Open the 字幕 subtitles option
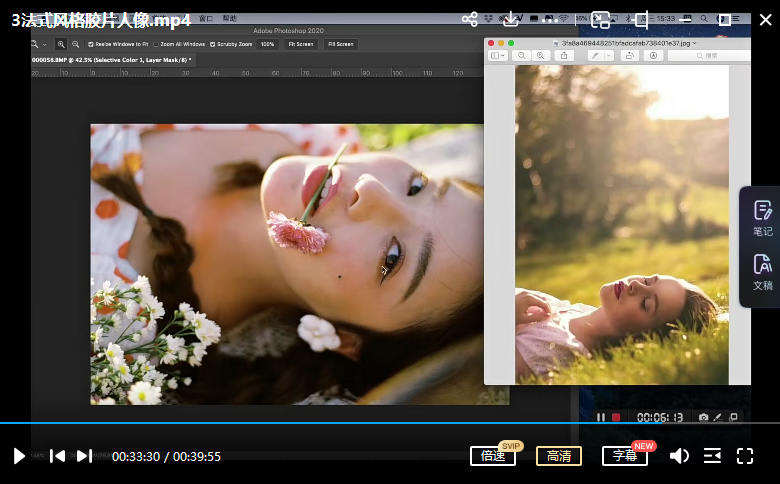The width and height of the screenshot is (780, 484). [x=625, y=456]
